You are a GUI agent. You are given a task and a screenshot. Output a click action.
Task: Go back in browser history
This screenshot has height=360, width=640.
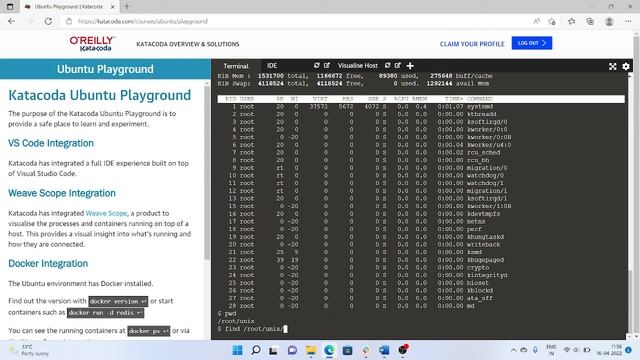click(x=11, y=21)
